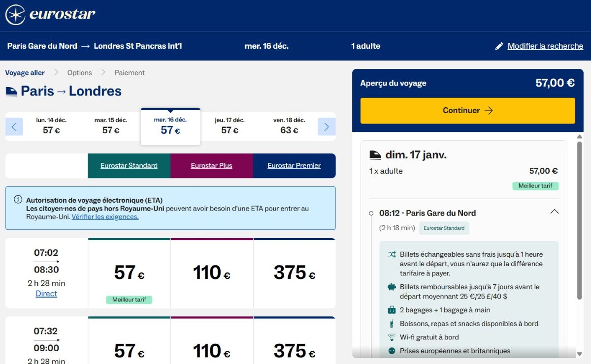Click the refundable tickets piggy bank icon

[x=392, y=287]
